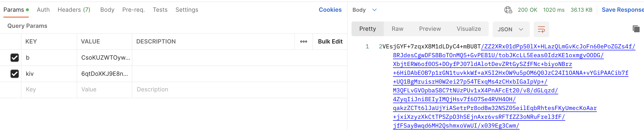Switch to the Auth tab
The height and width of the screenshot is (130, 644).
(x=43, y=10)
